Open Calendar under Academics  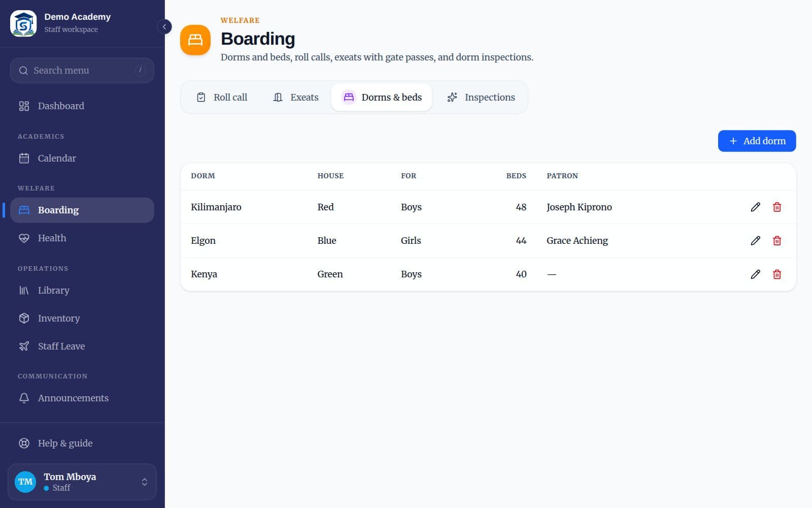pos(82,158)
